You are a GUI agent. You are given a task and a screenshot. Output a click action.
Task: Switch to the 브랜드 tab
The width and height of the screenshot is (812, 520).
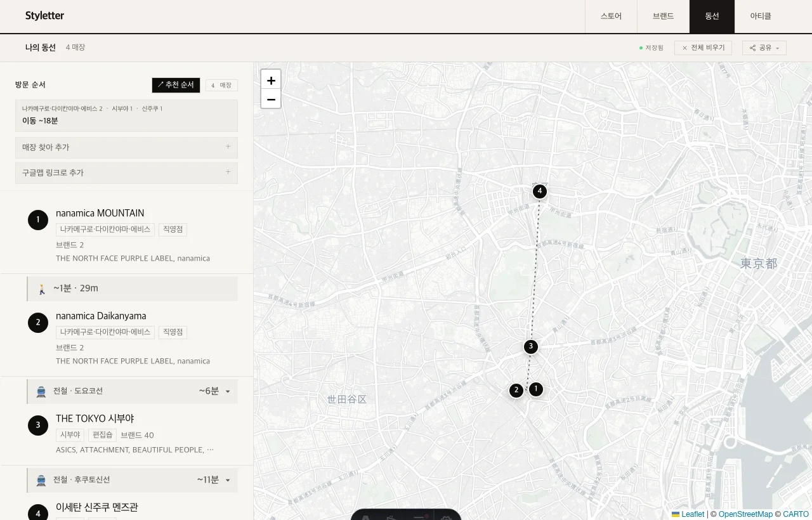coord(663,16)
